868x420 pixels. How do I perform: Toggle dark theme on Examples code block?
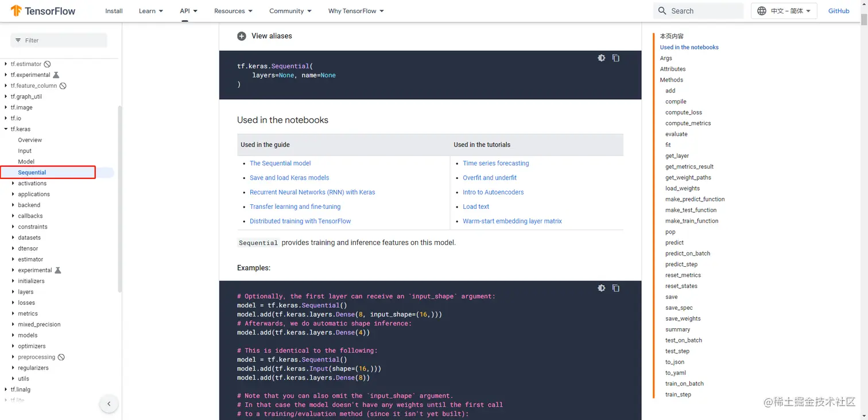point(602,288)
